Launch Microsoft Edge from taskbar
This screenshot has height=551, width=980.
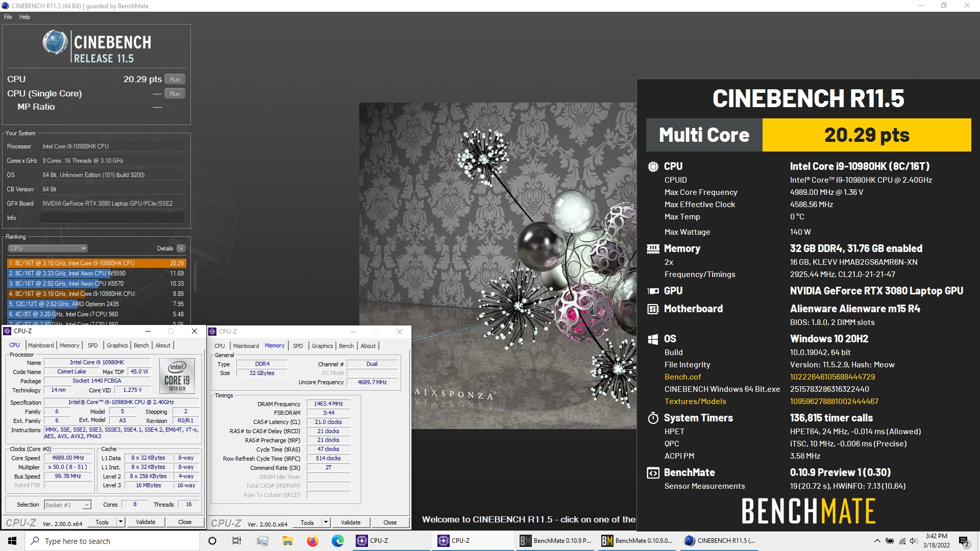click(337, 541)
